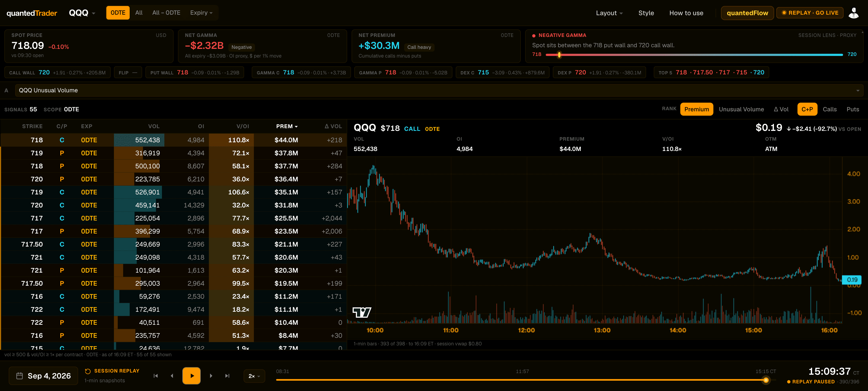Viewport: 868px width, 391px height.
Task: Open the How to use guide
Action: pyautogui.click(x=686, y=13)
